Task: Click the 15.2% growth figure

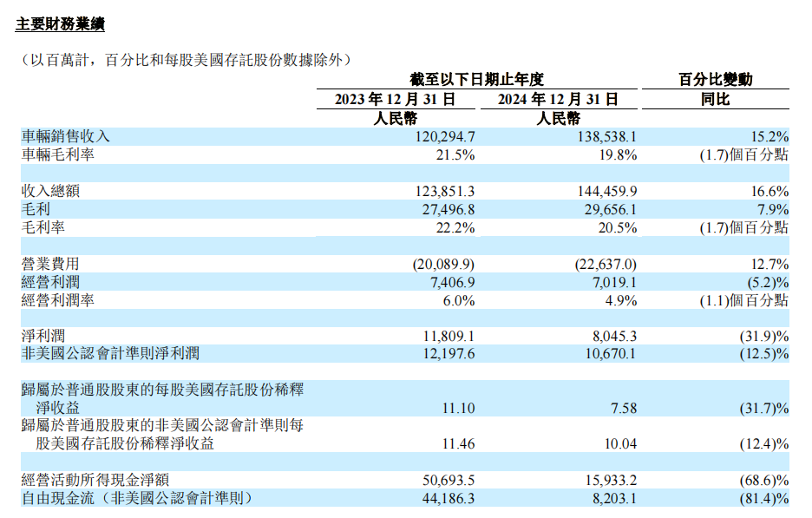Action: 767,136
